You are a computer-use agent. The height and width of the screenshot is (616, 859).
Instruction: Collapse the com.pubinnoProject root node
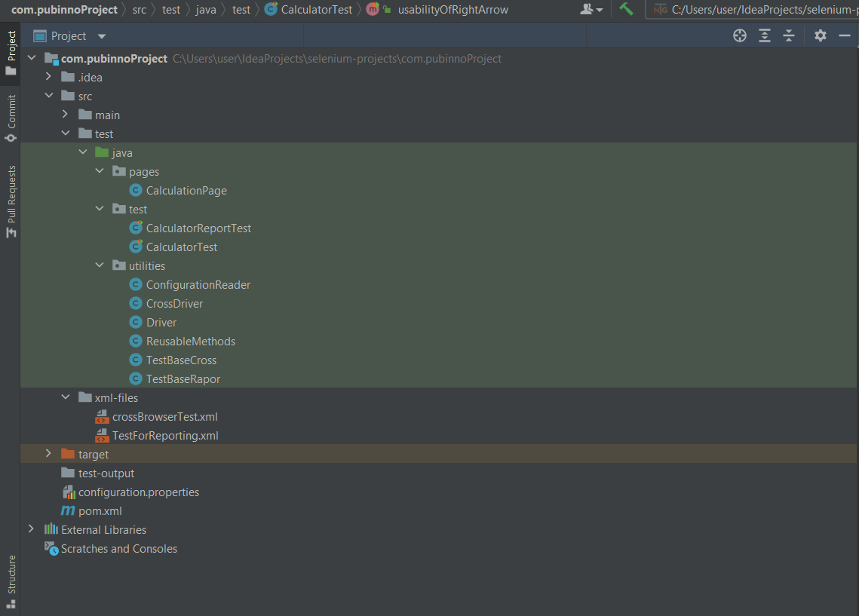[32, 58]
